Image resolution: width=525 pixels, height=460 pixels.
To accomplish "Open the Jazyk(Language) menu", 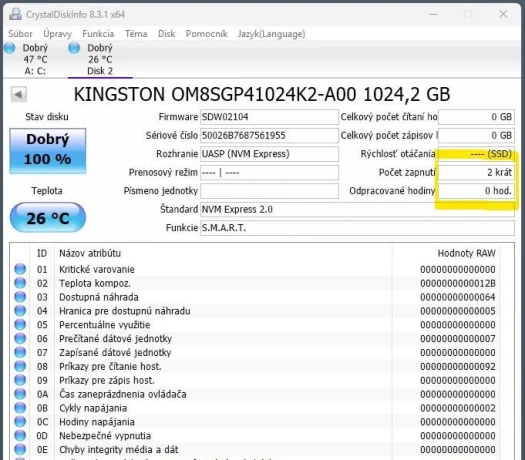I will (x=272, y=34).
